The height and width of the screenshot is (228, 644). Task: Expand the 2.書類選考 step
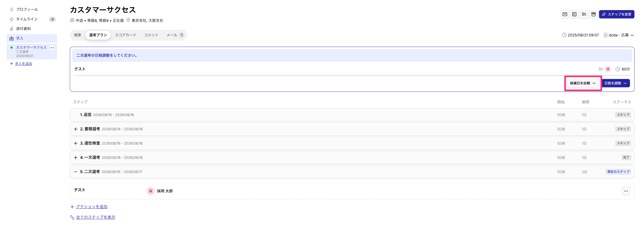tap(76, 129)
